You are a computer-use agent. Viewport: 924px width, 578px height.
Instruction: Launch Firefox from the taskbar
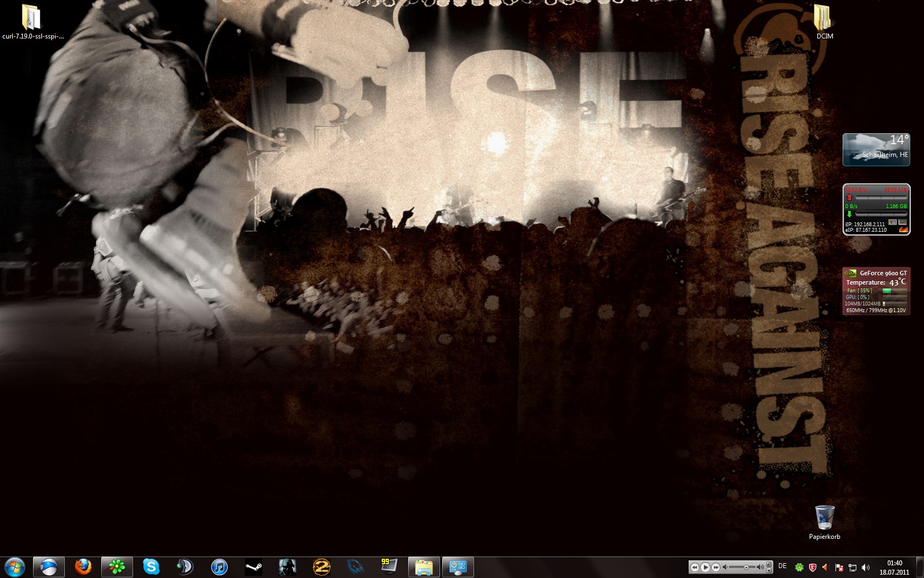pos(83,566)
